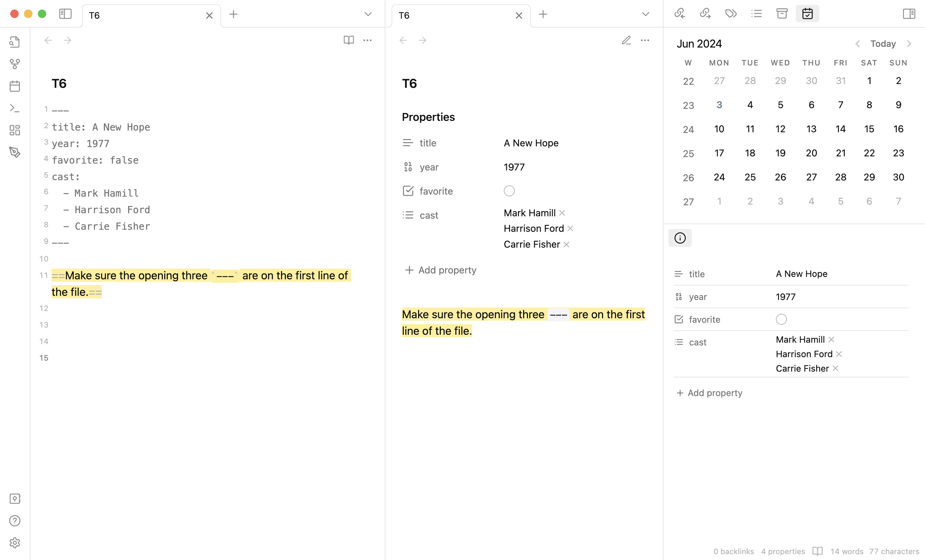Image resolution: width=925 pixels, height=560 pixels.
Task: Open the outline sidebar tab
Action: (x=757, y=14)
